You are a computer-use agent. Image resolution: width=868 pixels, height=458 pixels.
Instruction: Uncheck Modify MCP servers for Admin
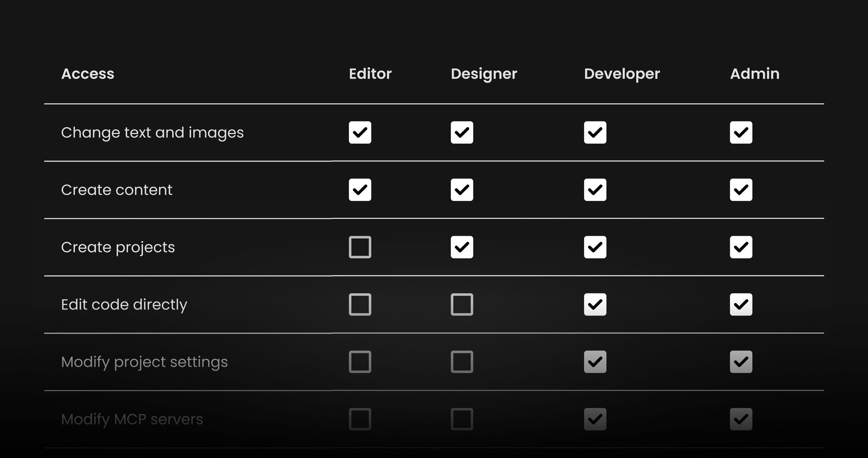click(x=741, y=419)
